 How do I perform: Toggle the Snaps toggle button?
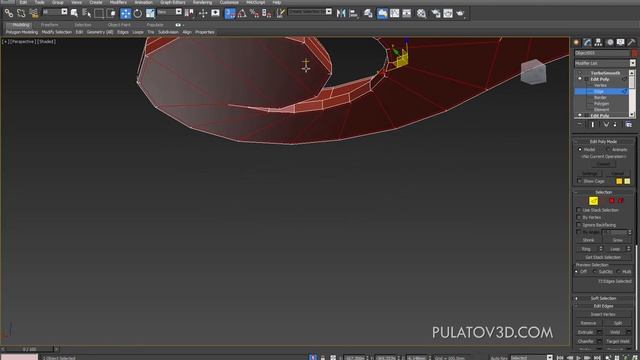click(230, 13)
